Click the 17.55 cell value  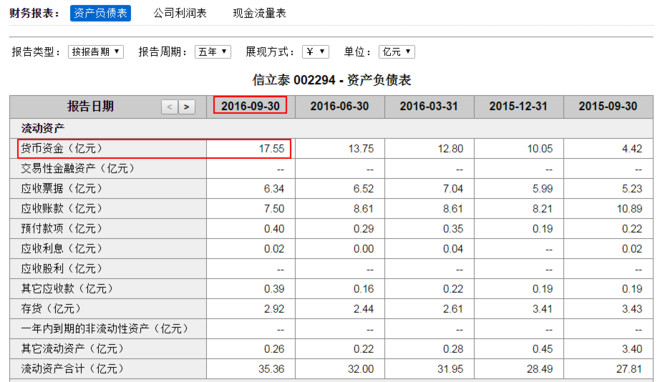coord(271,149)
